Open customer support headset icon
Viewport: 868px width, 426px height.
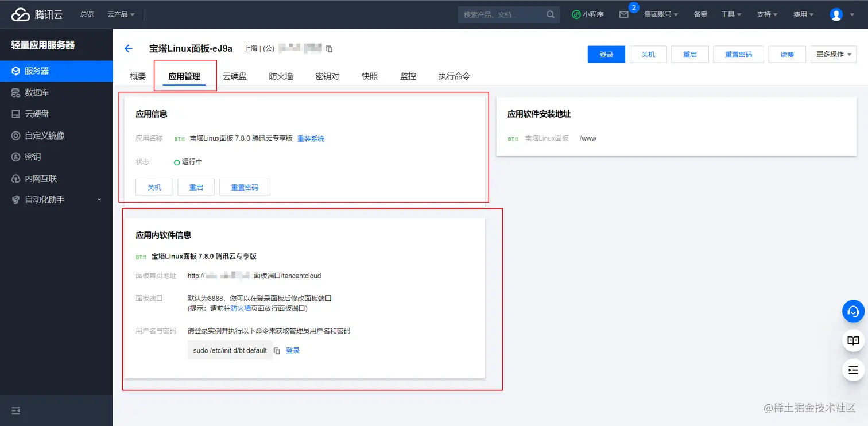click(853, 311)
